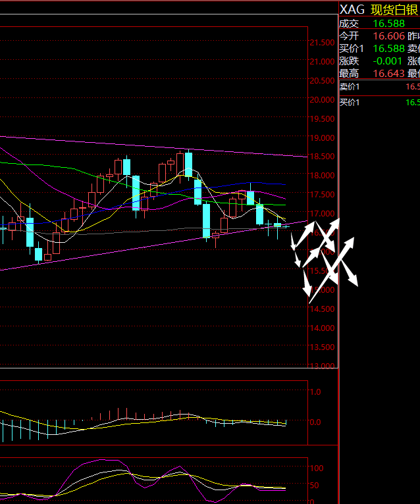Screen dimensions: 420x504
Task: Click the 100 label on KDJ axis
Action: point(317,468)
